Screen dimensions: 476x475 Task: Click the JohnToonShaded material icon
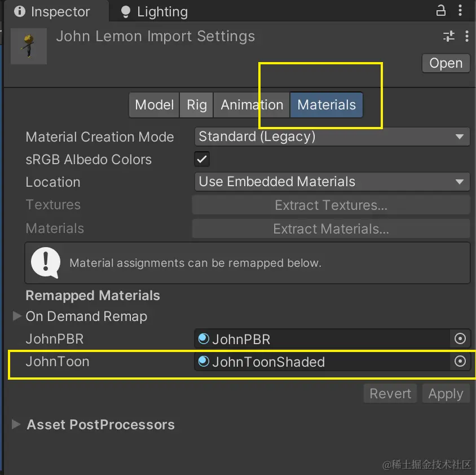tap(204, 361)
